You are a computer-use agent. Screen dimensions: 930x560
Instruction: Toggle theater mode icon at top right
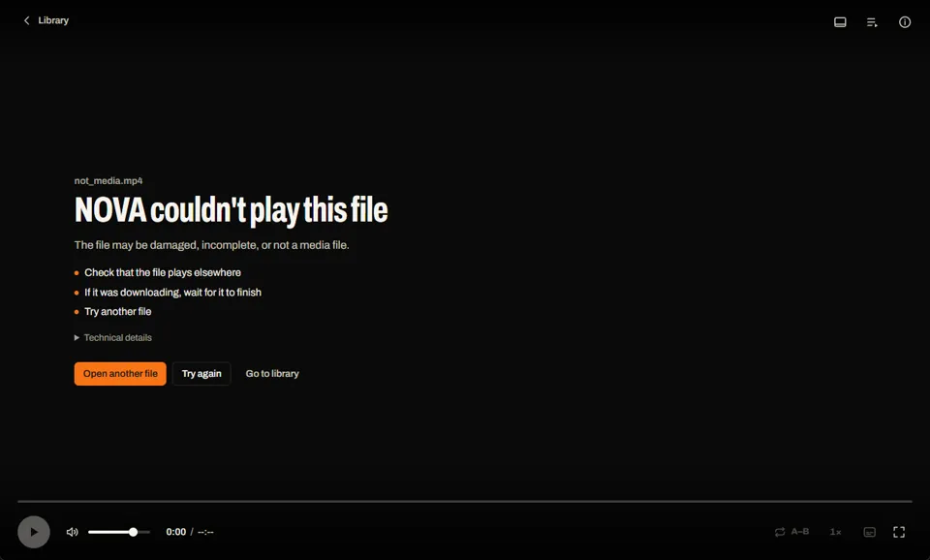click(840, 22)
